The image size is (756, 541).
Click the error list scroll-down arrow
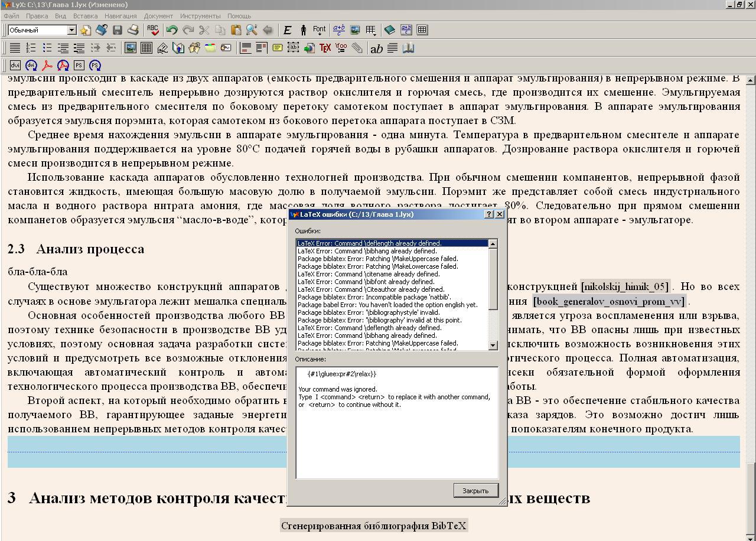493,346
